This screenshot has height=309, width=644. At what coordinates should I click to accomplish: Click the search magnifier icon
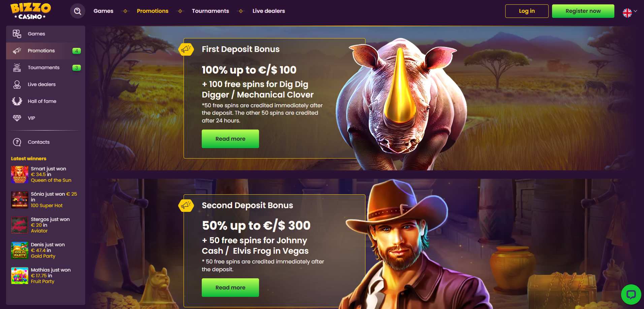77,11
